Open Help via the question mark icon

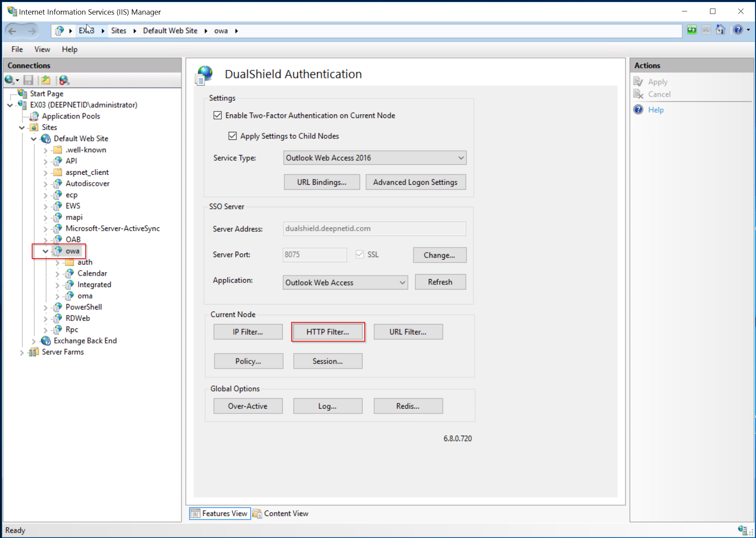pyautogui.click(x=738, y=30)
